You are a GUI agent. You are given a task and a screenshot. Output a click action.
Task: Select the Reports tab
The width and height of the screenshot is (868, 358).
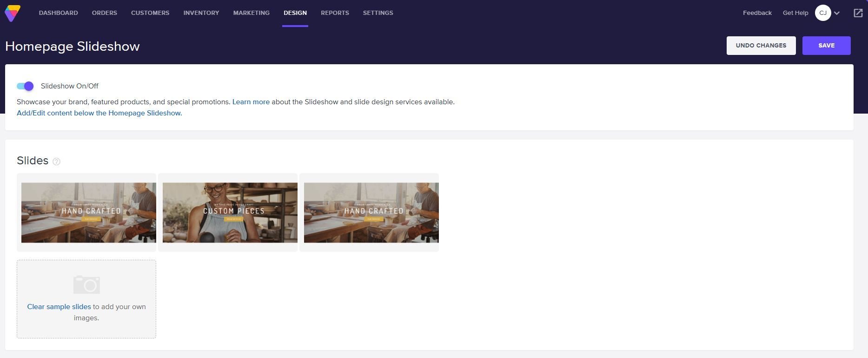335,13
